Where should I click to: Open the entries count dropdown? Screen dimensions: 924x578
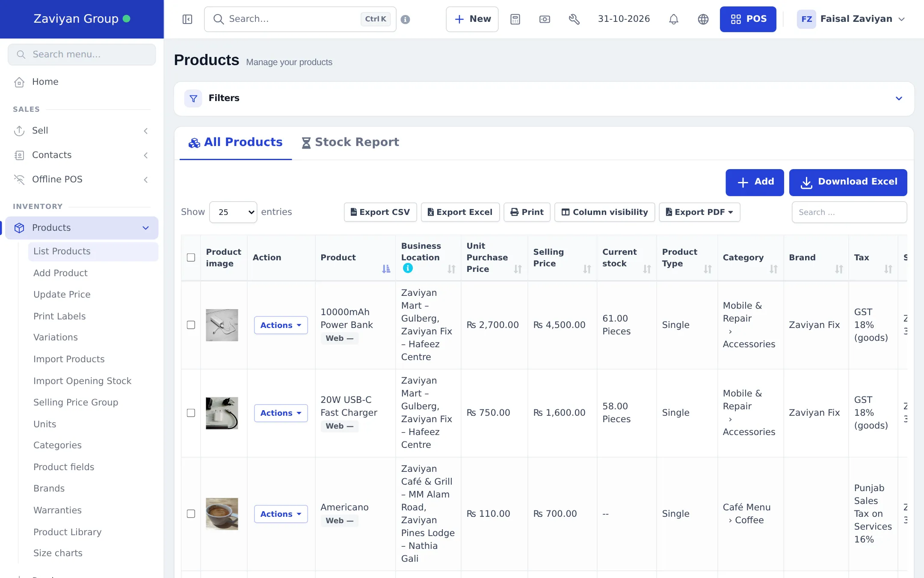(x=233, y=212)
